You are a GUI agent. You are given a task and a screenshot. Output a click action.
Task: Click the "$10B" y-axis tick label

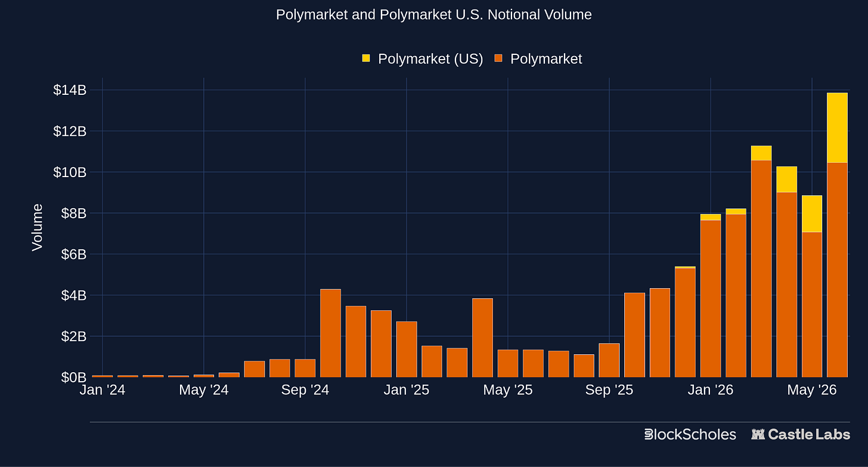[x=70, y=172]
